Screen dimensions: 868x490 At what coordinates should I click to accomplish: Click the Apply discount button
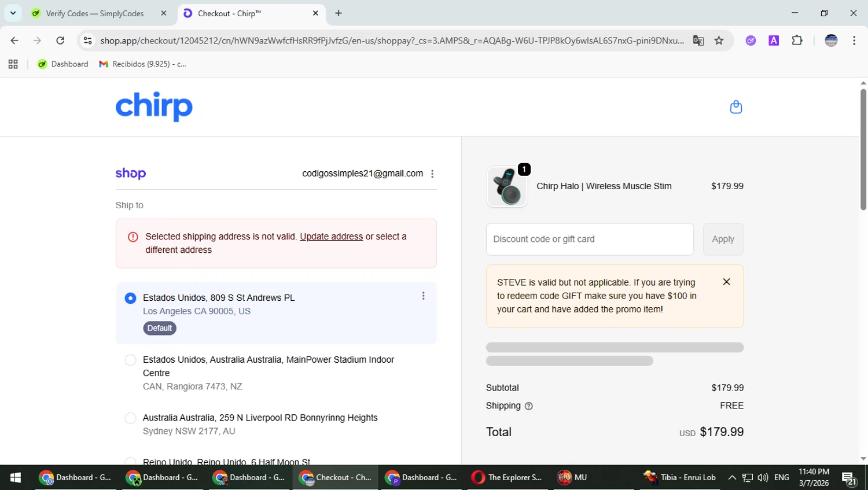723,240
